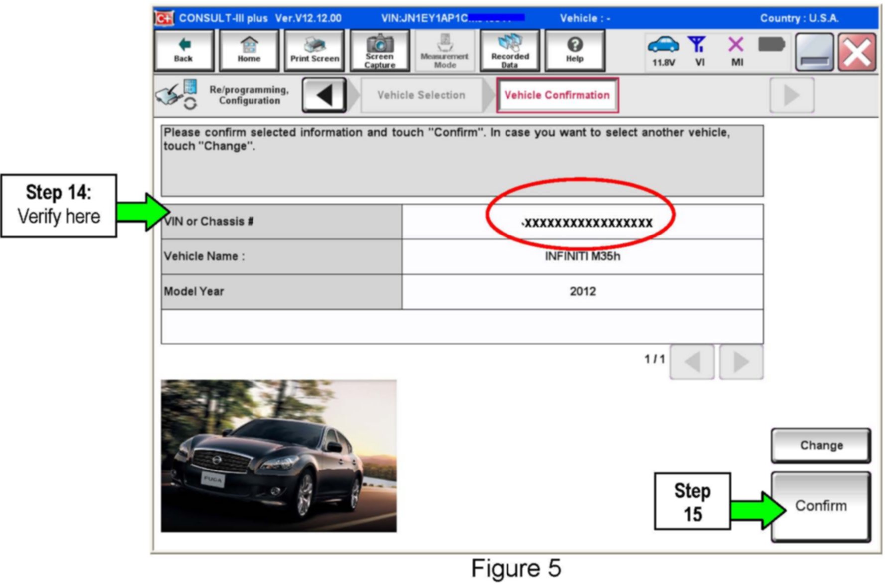Click the VIN or Chassis number value field

click(x=582, y=222)
